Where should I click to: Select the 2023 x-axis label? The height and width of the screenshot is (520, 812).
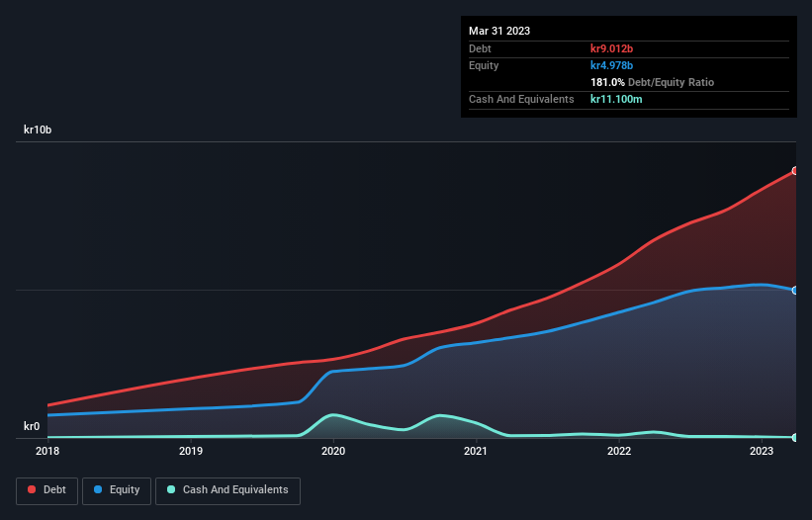[x=762, y=451]
